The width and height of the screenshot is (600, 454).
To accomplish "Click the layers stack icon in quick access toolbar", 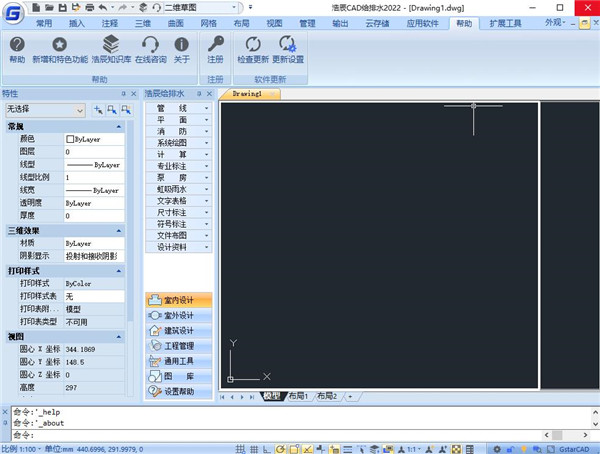I will (143, 7).
